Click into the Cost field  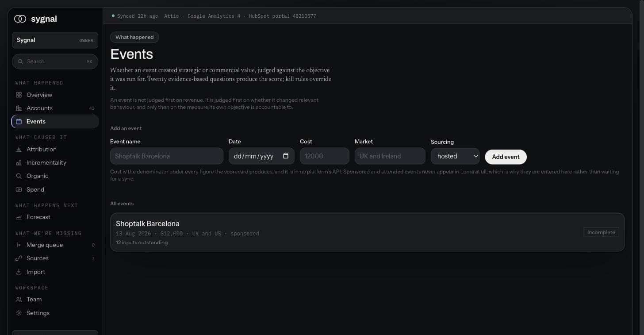(324, 156)
